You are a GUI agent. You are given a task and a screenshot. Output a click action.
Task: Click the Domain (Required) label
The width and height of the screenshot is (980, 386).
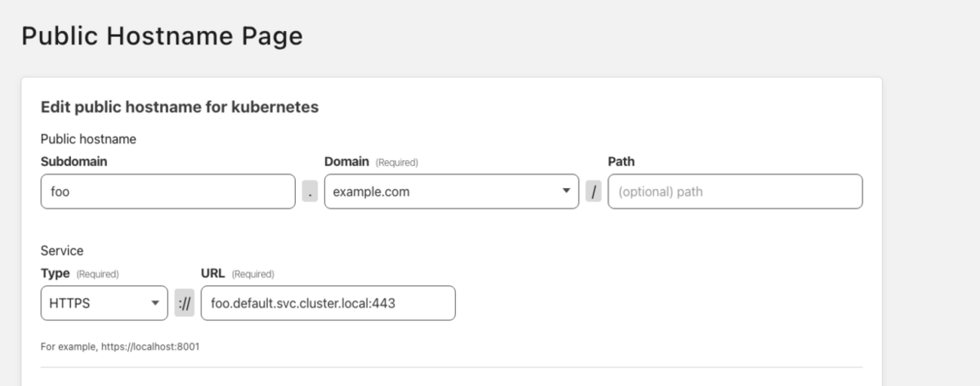(x=370, y=162)
